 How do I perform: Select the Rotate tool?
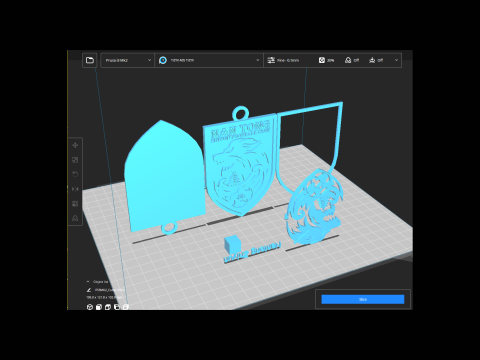(75, 174)
